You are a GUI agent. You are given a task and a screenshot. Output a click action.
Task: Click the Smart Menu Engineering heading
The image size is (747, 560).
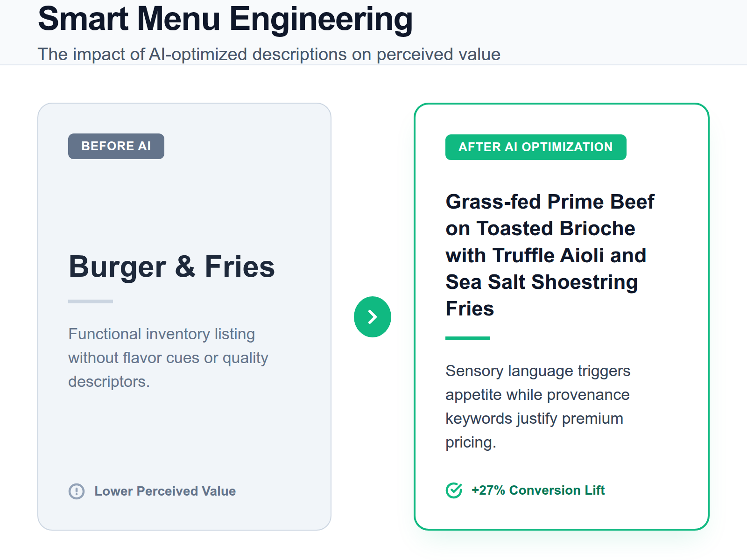[x=225, y=19]
